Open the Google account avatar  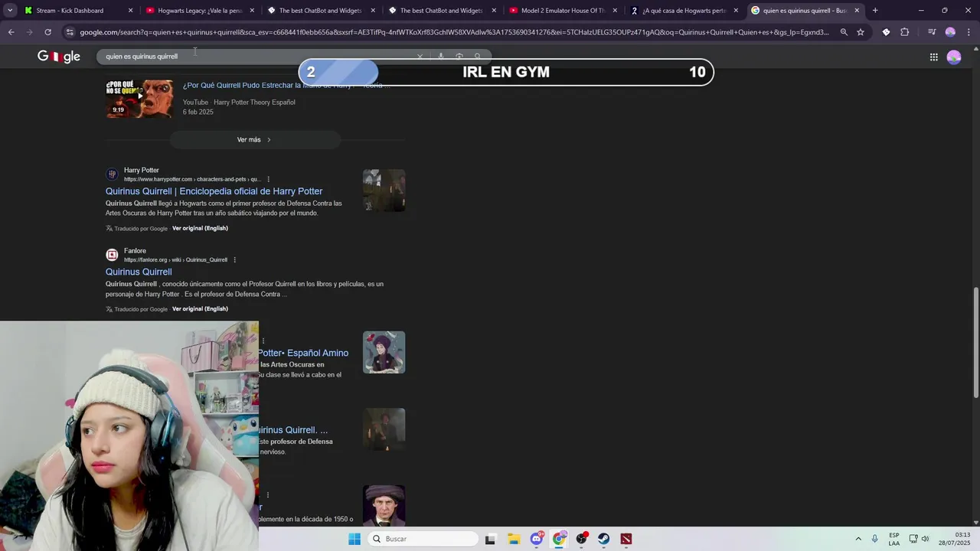954,57
